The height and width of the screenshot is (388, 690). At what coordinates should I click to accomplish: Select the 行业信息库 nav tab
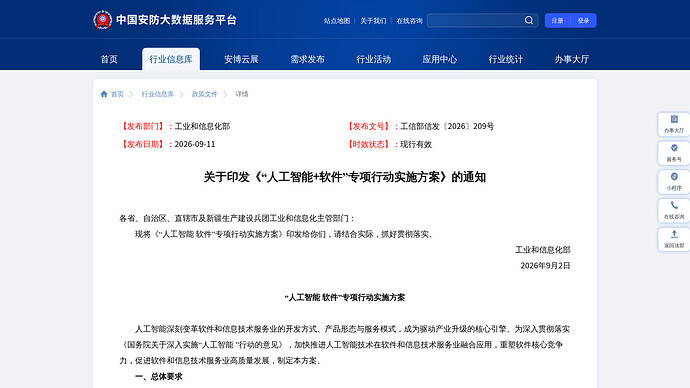(x=171, y=59)
